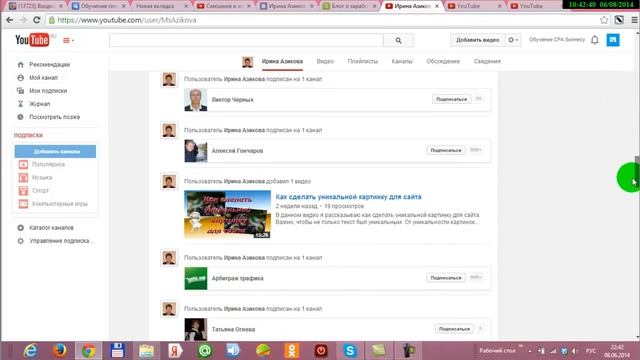The width and height of the screenshot is (640, 360).
Task: Open the Спорт channel
Action: pos(40,191)
